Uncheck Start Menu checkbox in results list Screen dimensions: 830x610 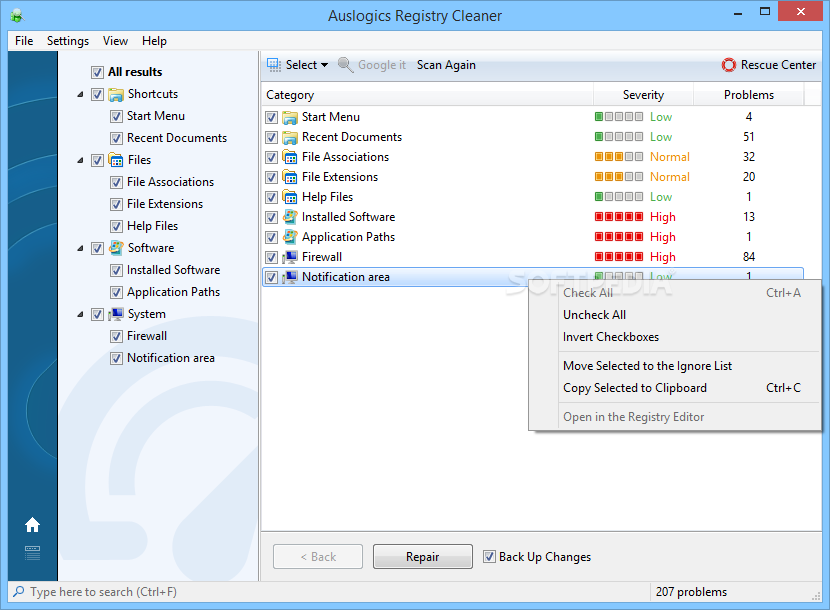272,117
